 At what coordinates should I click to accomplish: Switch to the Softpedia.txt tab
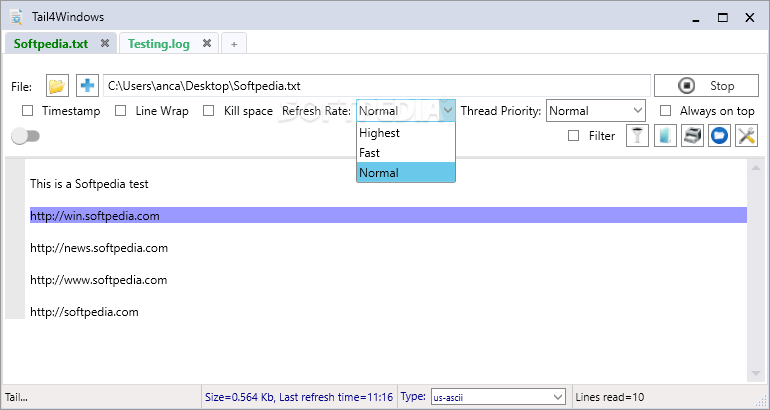[x=51, y=44]
